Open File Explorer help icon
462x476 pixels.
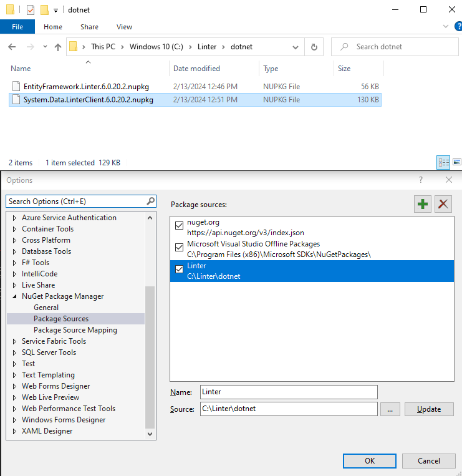click(x=458, y=26)
